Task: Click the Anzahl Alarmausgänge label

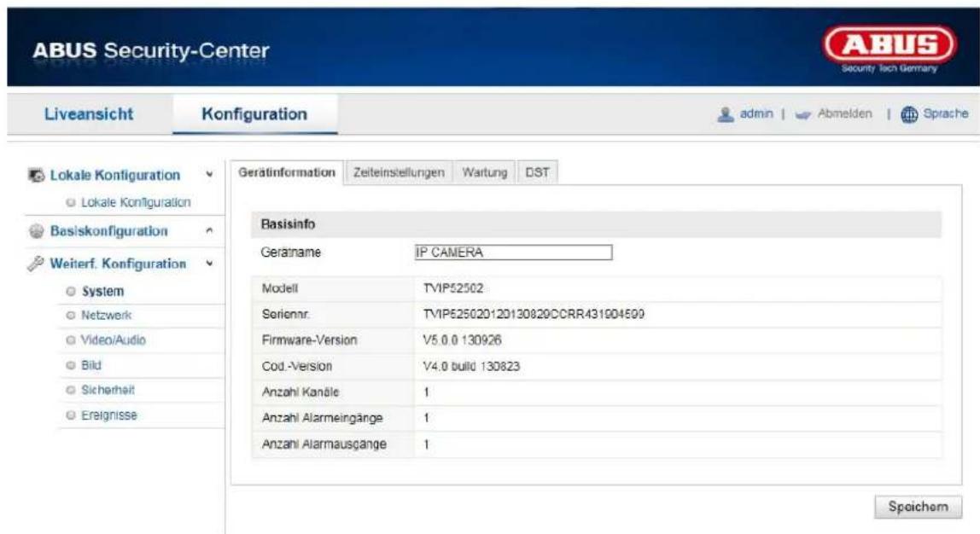Action: click(324, 444)
